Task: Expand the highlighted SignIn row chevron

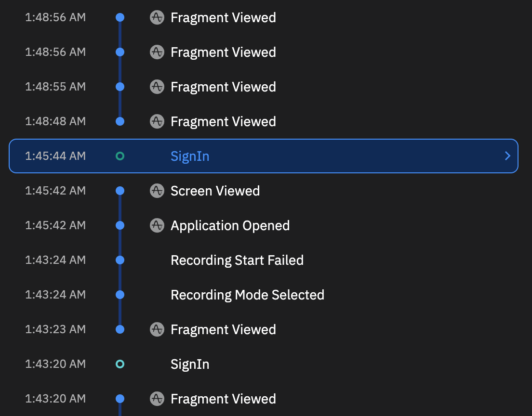Action: 507,156
